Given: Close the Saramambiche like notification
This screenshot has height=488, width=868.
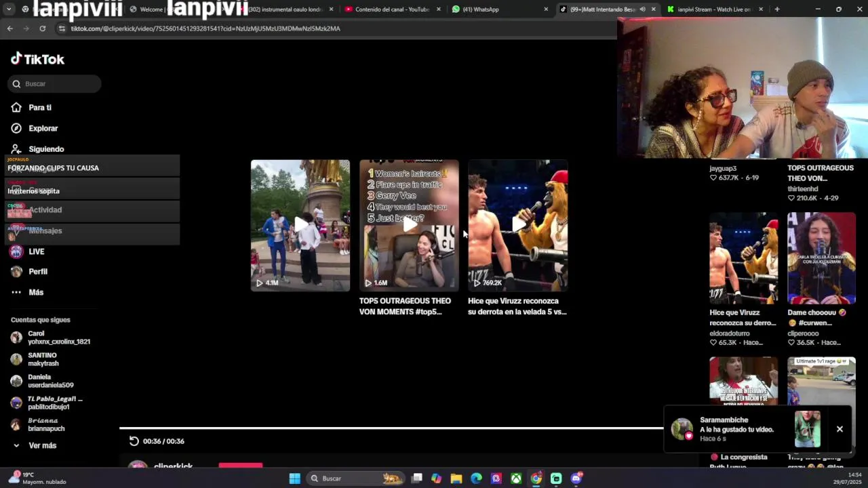Looking at the screenshot, I should point(840,429).
